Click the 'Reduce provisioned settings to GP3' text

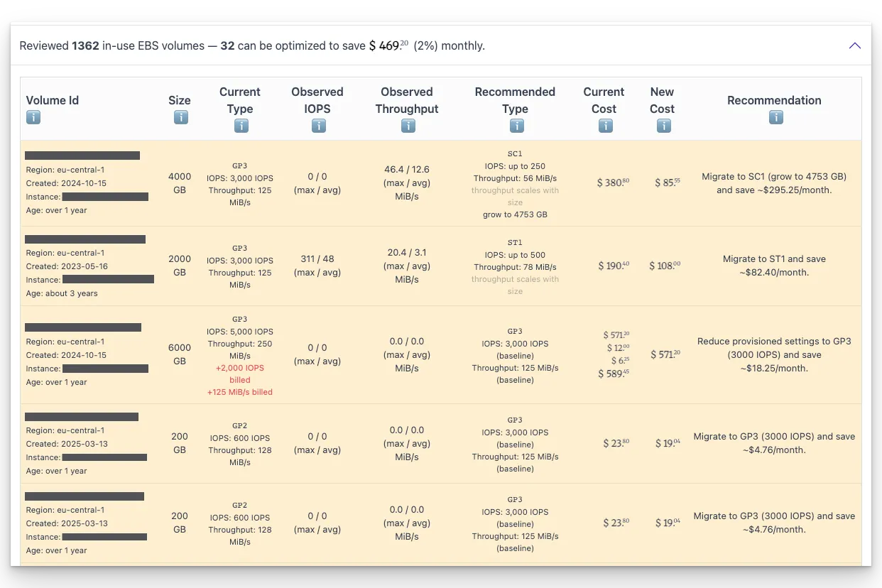[774, 354]
